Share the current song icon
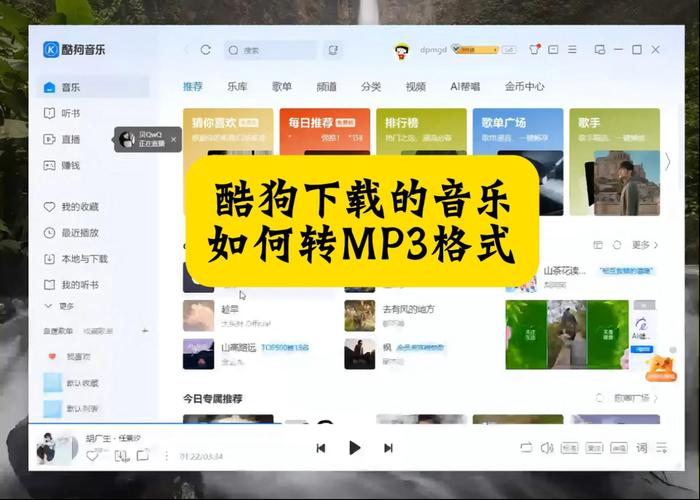The height and width of the screenshot is (500, 700). point(143,455)
